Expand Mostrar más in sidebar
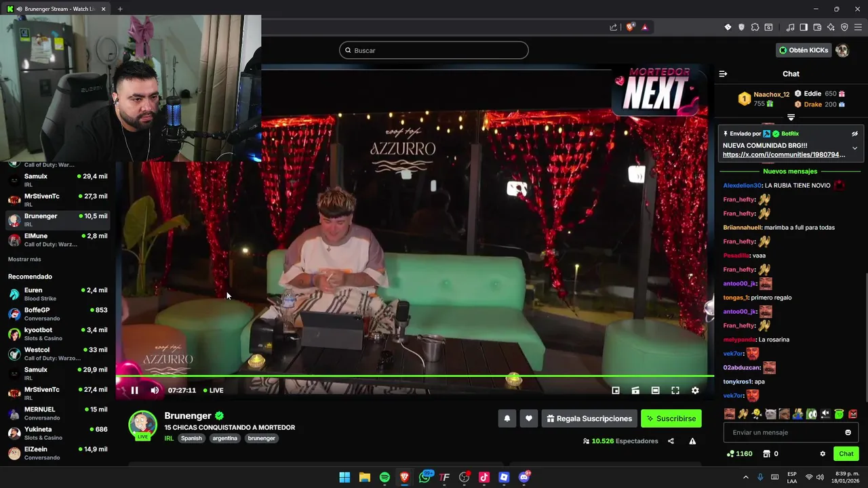 (x=24, y=260)
